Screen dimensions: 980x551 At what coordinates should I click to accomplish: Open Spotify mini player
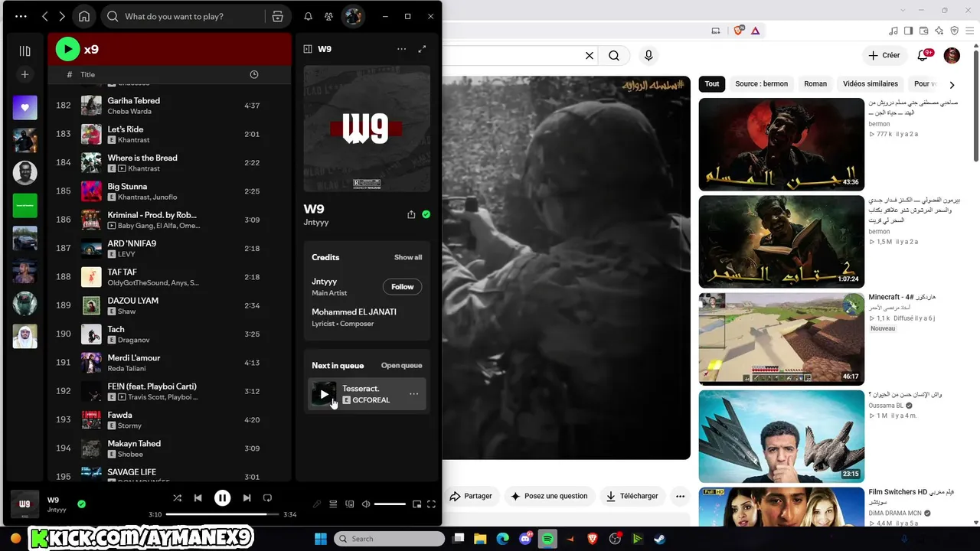tap(416, 504)
